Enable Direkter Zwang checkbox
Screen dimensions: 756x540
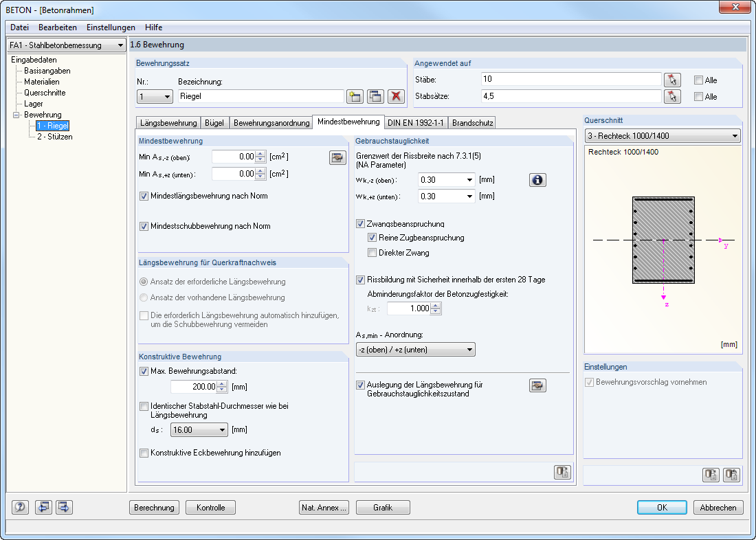tap(372, 253)
